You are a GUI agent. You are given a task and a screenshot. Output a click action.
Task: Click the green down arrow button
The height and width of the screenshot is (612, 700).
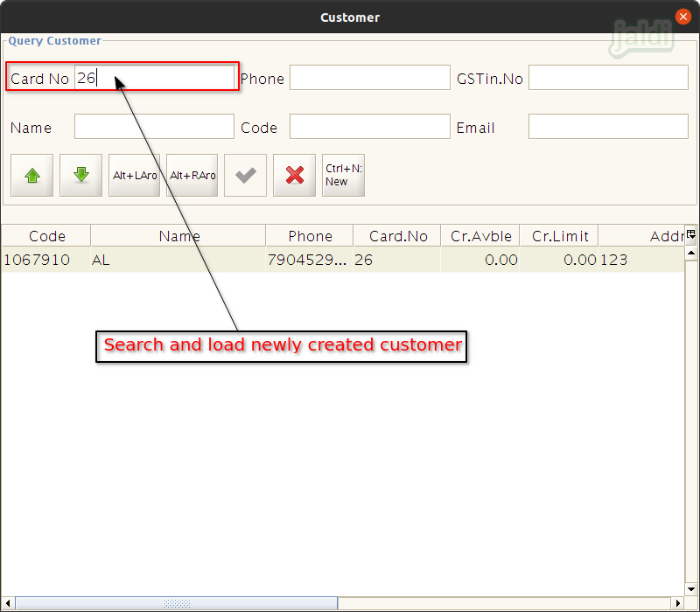tap(80, 176)
